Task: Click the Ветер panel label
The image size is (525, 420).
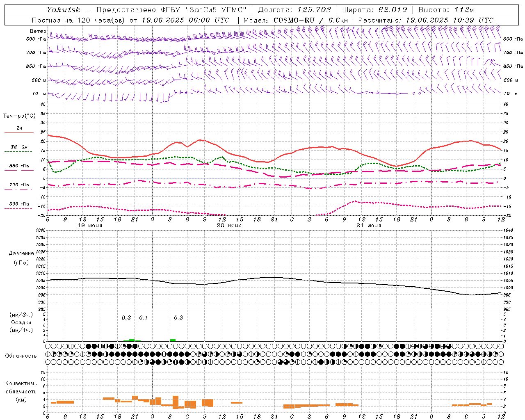Action: [38, 31]
